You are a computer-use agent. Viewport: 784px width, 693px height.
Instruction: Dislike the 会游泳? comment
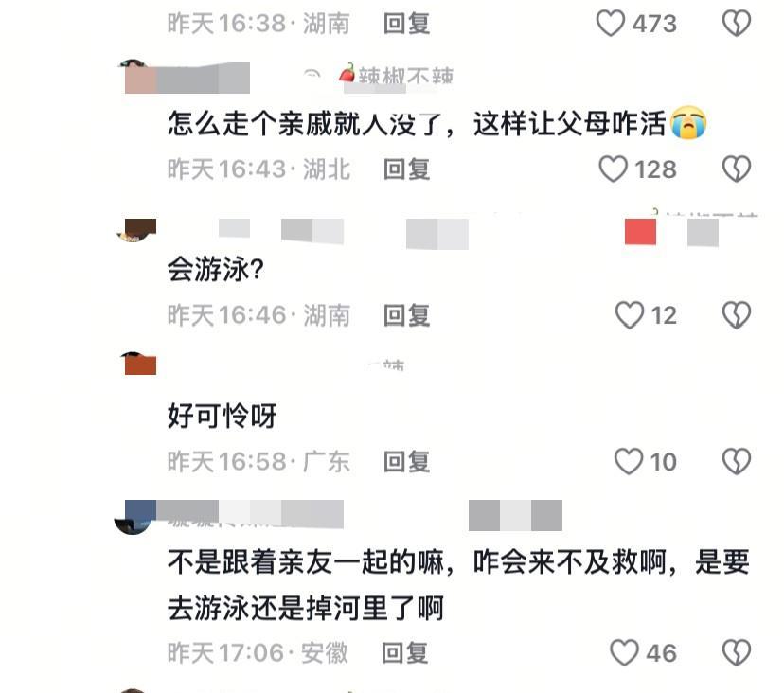[x=737, y=315]
